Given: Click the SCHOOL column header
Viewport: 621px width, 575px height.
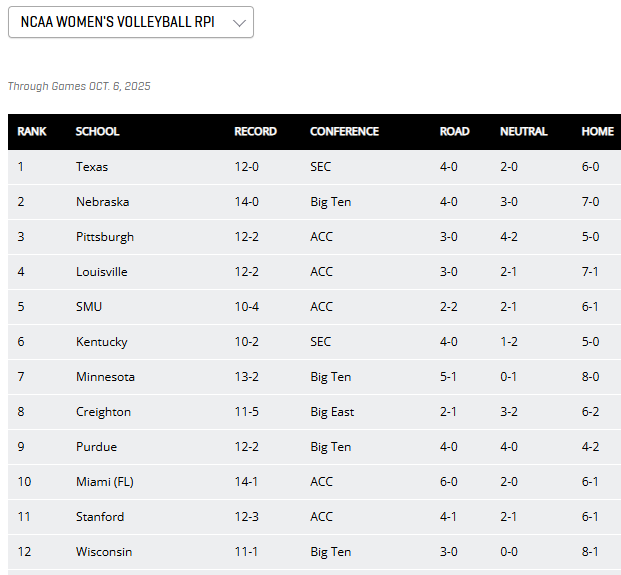Looking at the screenshot, I should pos(97,131).
